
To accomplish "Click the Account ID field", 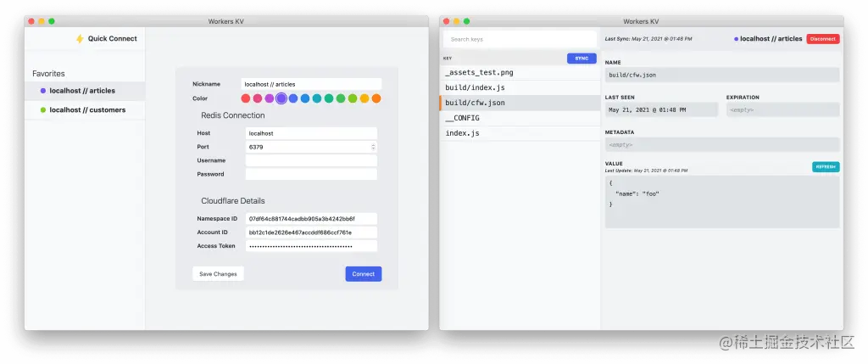I will (311, 232).
